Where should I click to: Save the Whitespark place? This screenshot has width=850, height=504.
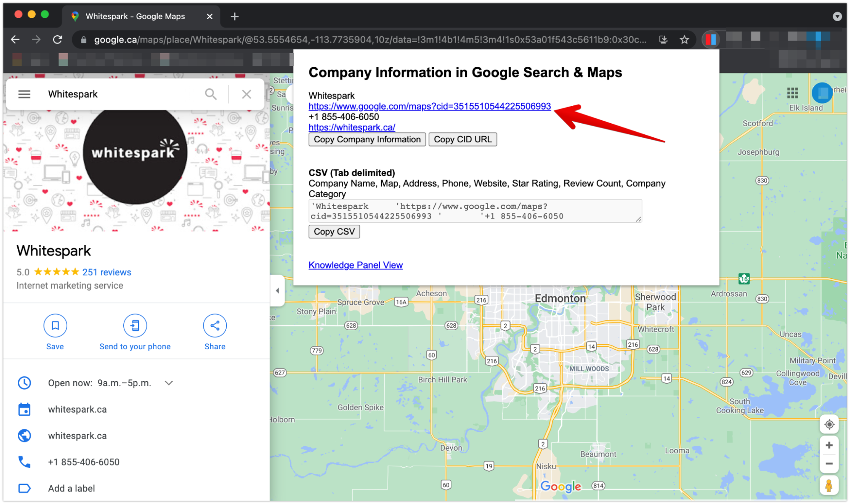[55, 326]
